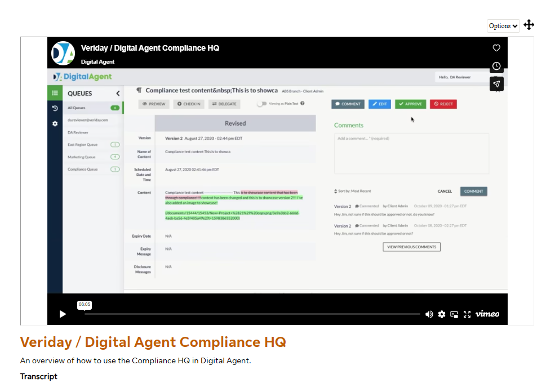Image resolution: width=555 pixels, height=392 pixels.
Task: Open the Options dropdown
Action: [503, 26]
